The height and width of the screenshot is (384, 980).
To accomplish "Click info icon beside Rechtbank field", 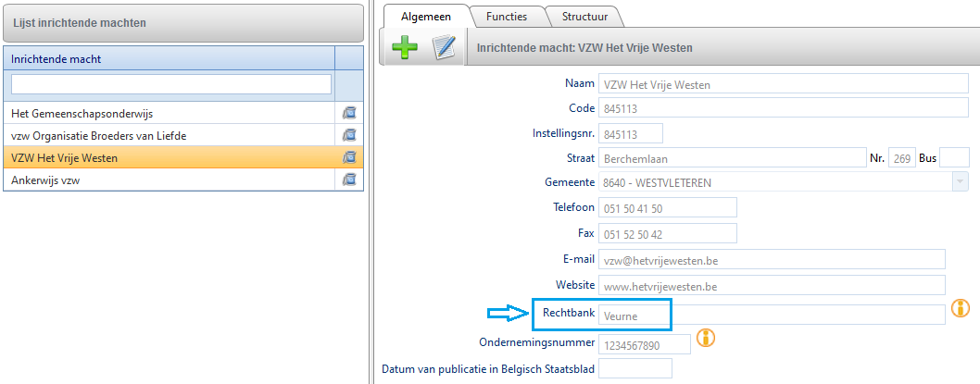I will click(960, 308).
